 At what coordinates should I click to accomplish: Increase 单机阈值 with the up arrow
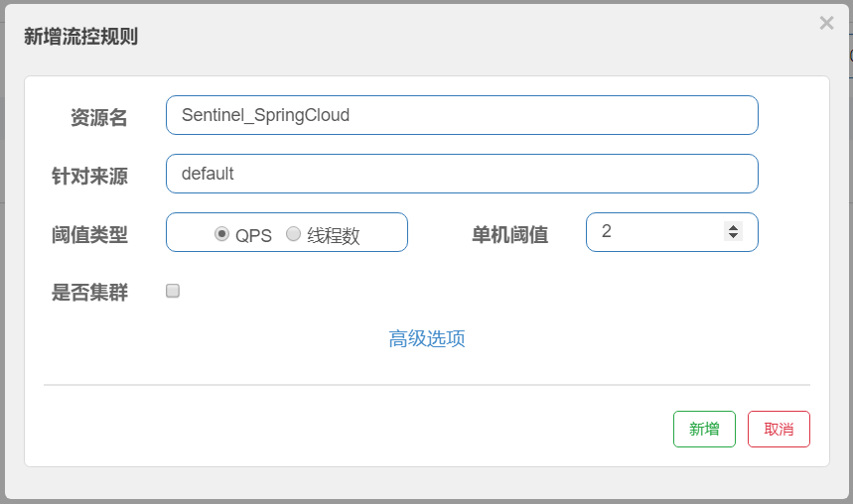coord(733,227)
